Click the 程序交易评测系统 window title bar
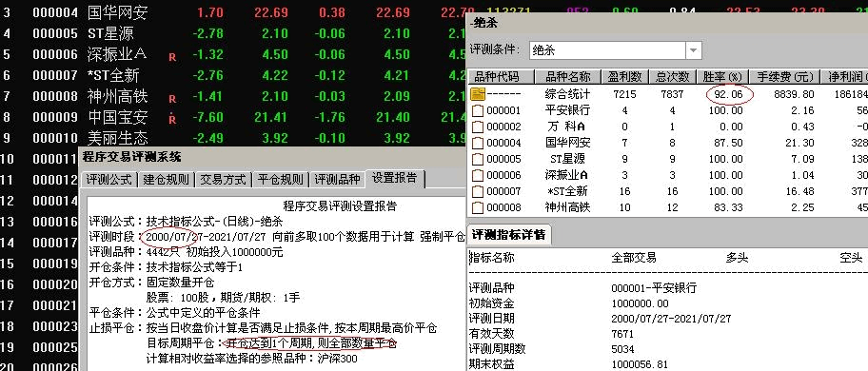Viewport: 868px width, 371px height. point(273,156)
